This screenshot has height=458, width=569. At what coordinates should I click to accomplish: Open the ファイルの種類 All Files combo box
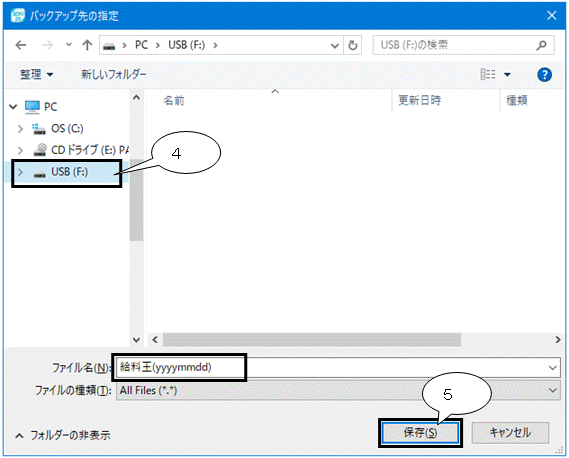[x=338, y=390]
